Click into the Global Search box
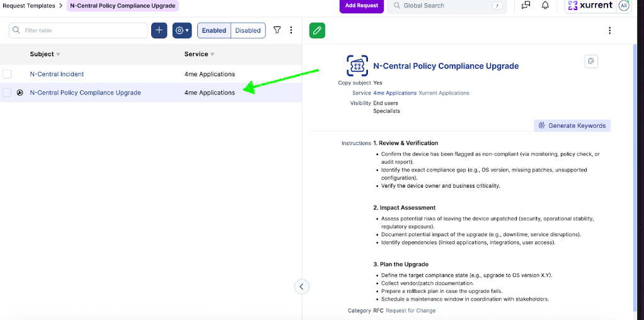 447,6
